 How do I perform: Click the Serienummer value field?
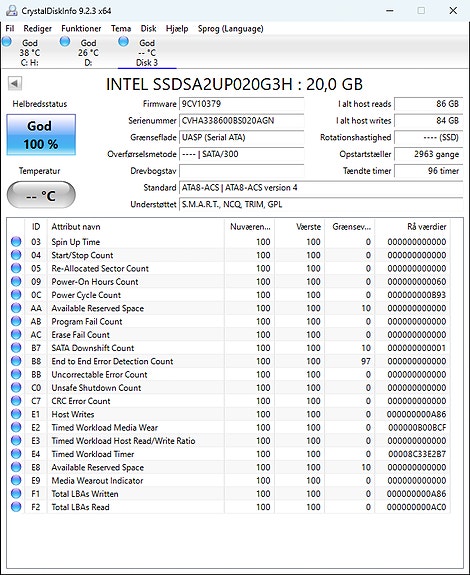coord(242,121)
